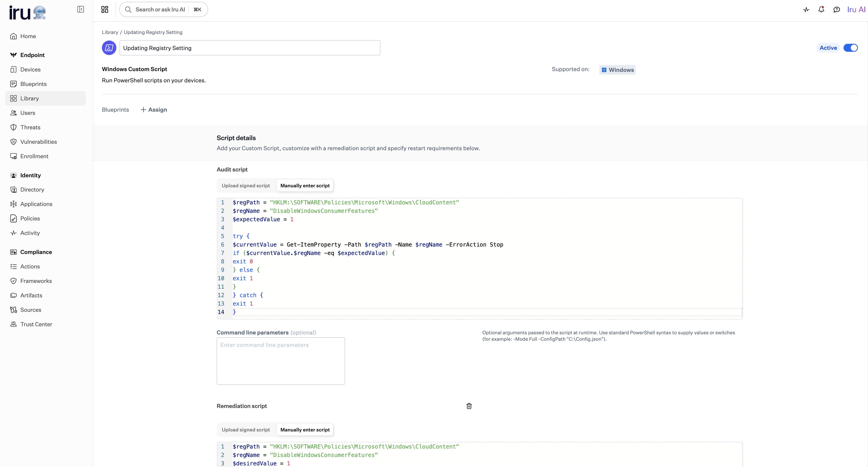The width and height of the screenshot is (868, 467).
Task: Select Upload signed script for Remediation
Action: click(246, 430)
